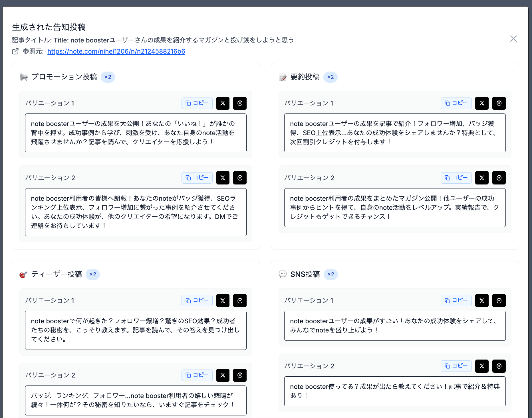Share SNS投稿 バリエーション 2 to X

pos(482,366)
